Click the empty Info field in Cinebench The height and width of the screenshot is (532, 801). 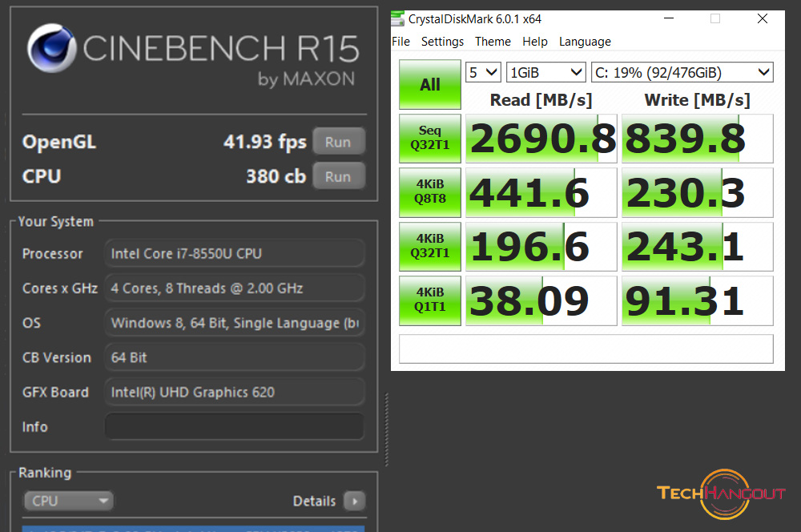point(235,427)
